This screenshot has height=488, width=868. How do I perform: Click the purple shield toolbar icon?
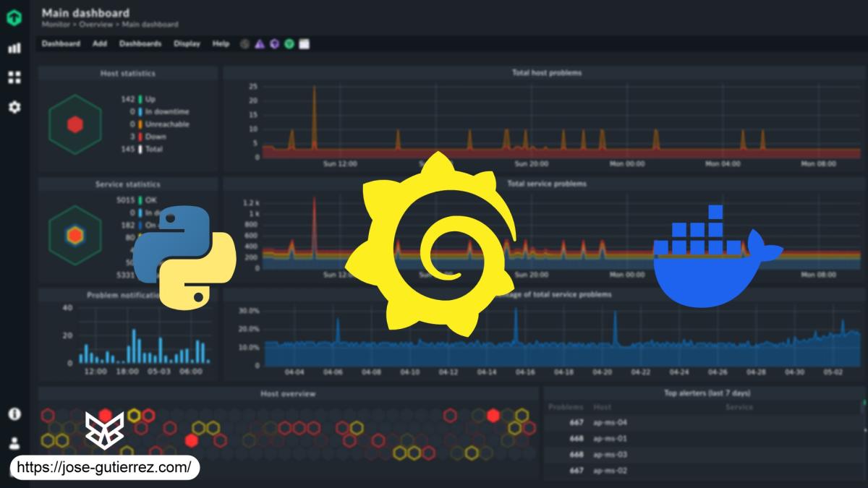[274, 43]
